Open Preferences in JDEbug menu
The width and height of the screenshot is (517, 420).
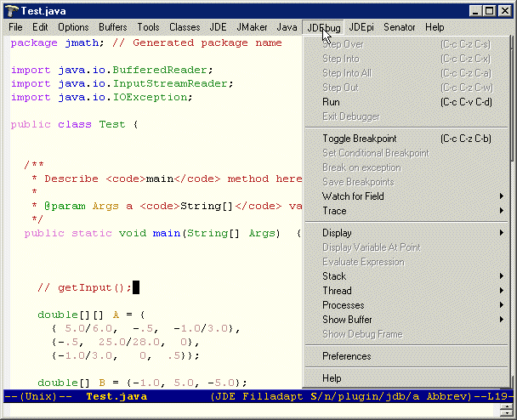346,356
